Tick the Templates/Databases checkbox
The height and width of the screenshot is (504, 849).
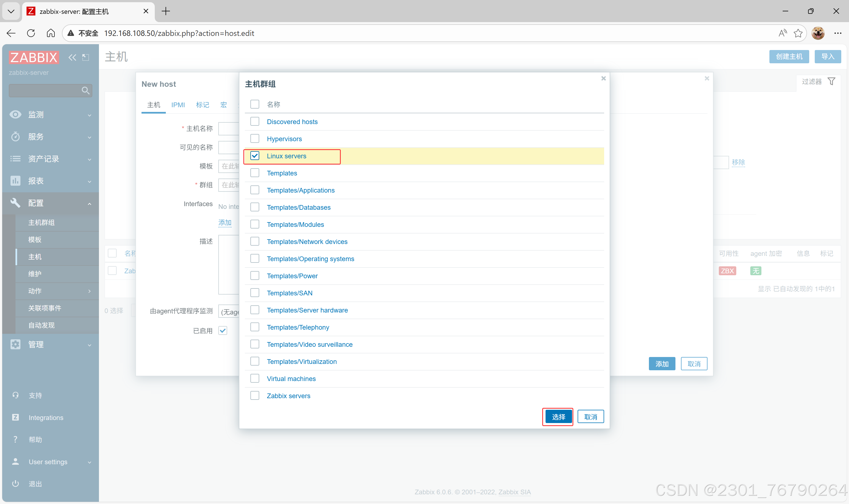click(x=255, y=207)
